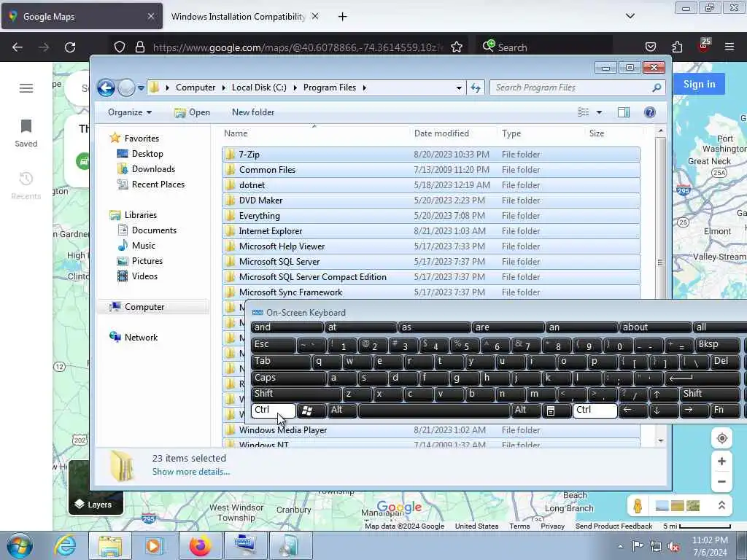Open the Explorer help icon

[649, 112]
